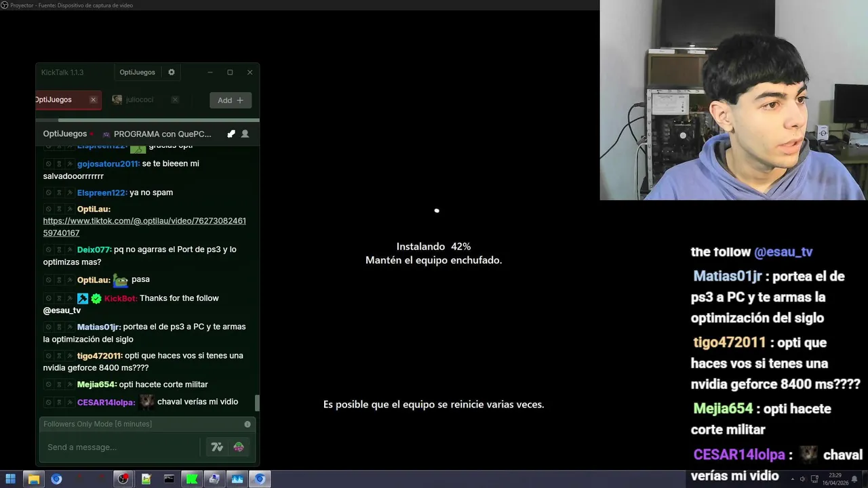Ban gojosatoru2011 using the ban icon
The image size is (868, 488).
click(48, 164)
